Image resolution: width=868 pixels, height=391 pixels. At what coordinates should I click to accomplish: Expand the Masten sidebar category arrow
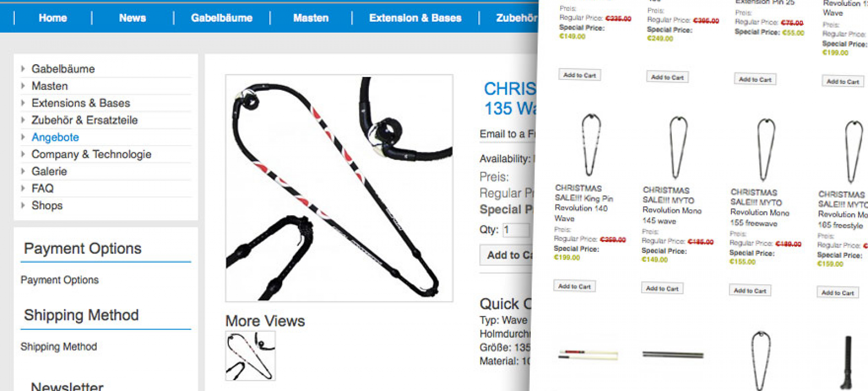click(x=23, y=86)
